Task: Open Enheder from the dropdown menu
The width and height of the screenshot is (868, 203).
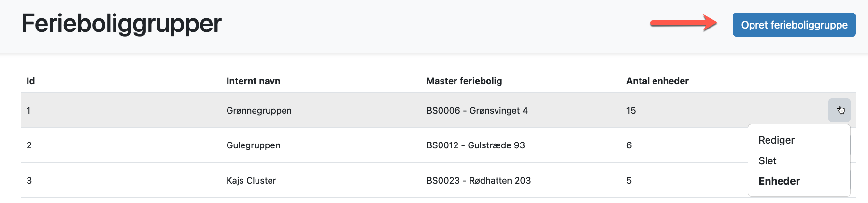Action: pyautogui.click(x=779, y=181)
